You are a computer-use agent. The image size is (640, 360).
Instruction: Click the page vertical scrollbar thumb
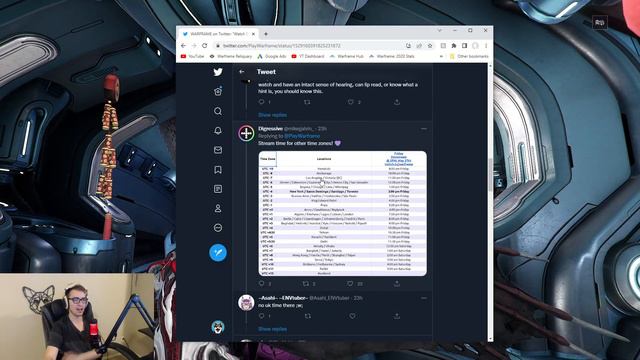[x=490, y=174]
